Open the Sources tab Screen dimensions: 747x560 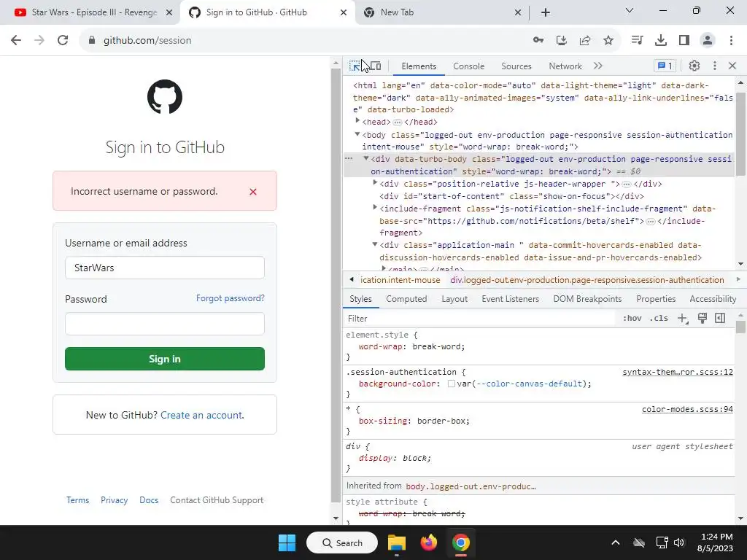516,66
